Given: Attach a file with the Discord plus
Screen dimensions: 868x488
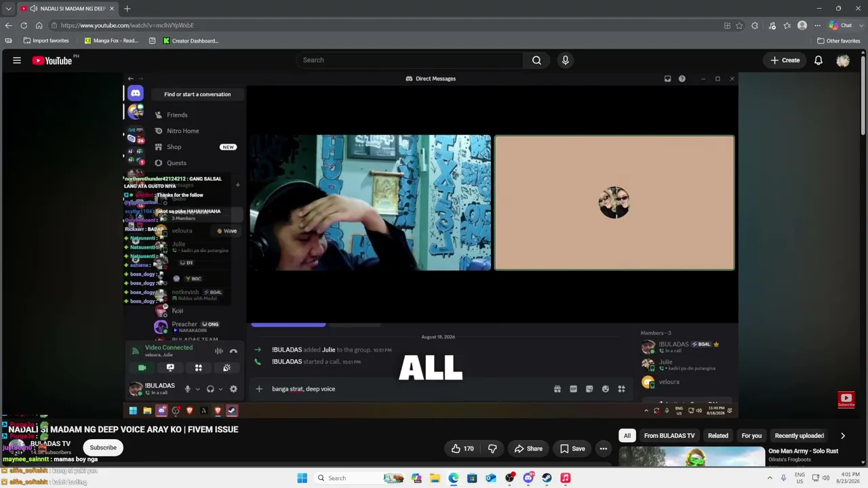Looking at the screenshot, I should 258,389.
